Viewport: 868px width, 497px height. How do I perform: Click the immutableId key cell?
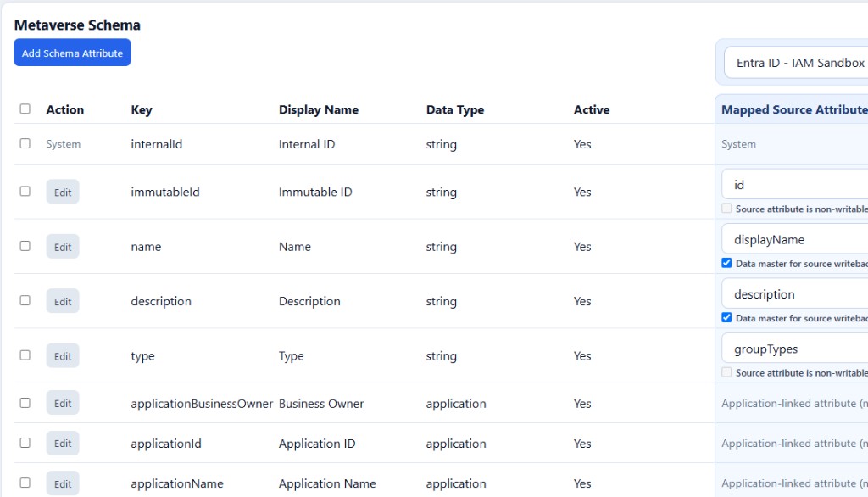165,192
